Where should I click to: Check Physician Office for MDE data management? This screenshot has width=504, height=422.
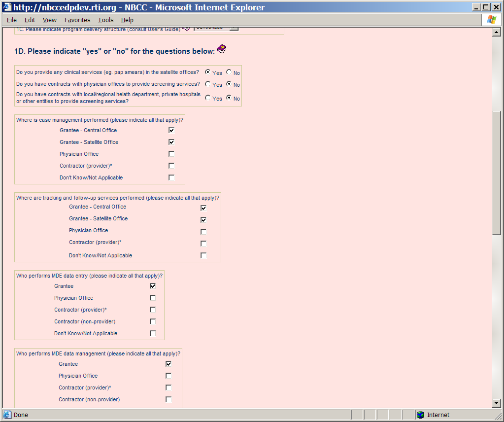click(x=168, y=376)
